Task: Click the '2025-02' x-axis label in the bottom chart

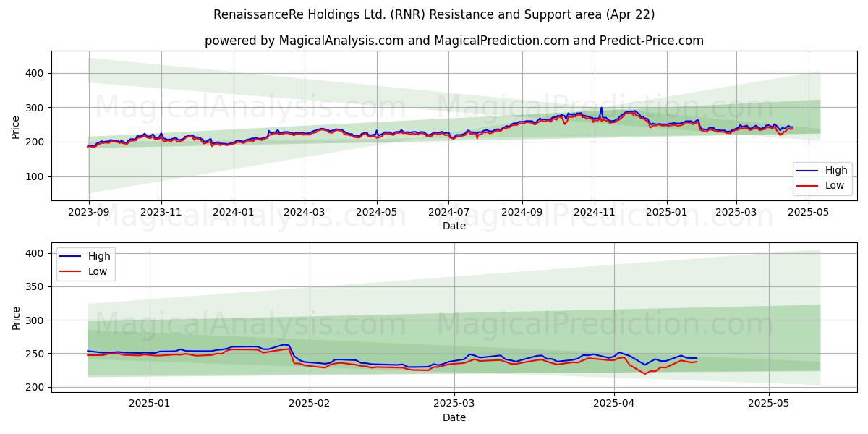Action: (310, 404)
